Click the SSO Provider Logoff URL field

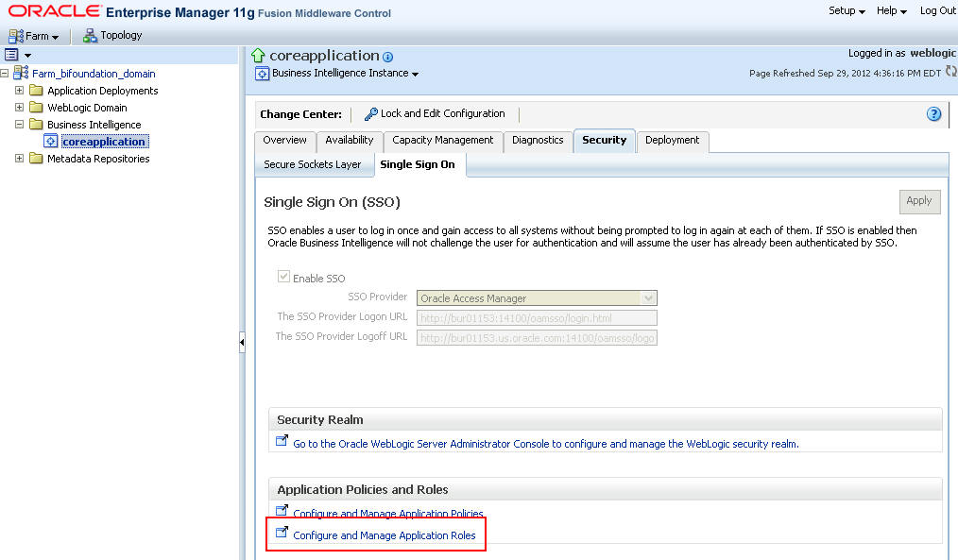tap(537, 338)
